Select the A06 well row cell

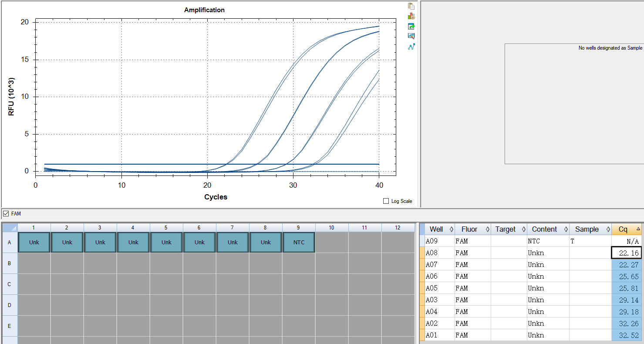pyautogui.click(x=439, y=277)
